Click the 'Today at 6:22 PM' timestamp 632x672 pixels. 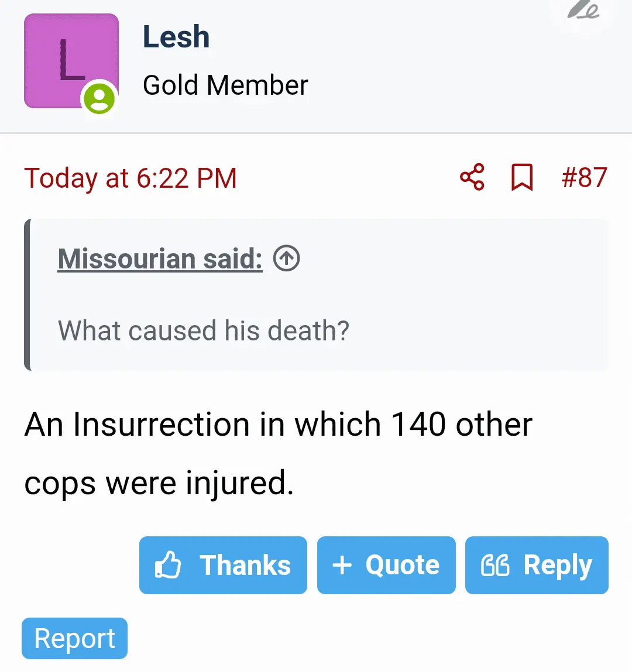130,178
